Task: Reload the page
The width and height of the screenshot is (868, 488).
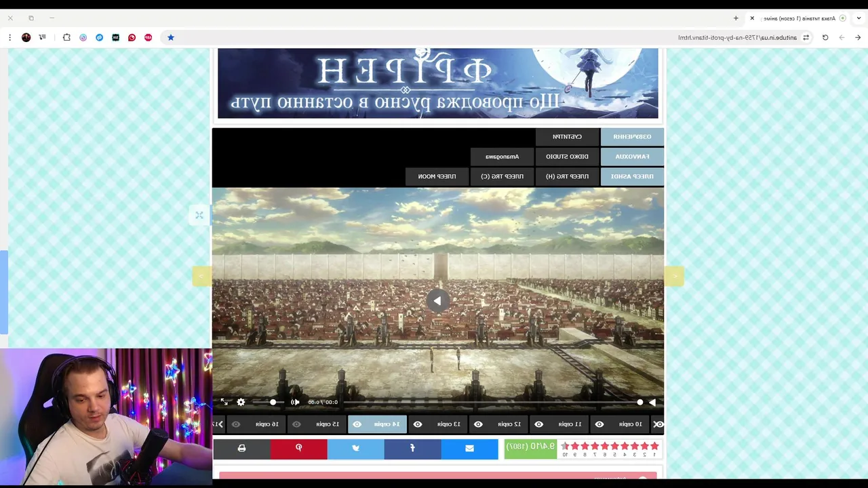Action: (825, 37)
